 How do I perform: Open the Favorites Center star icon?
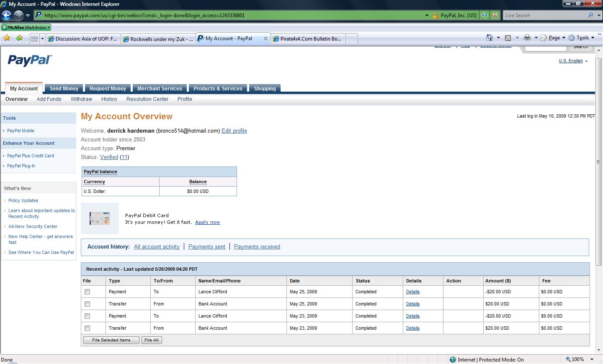pos(7,38)
